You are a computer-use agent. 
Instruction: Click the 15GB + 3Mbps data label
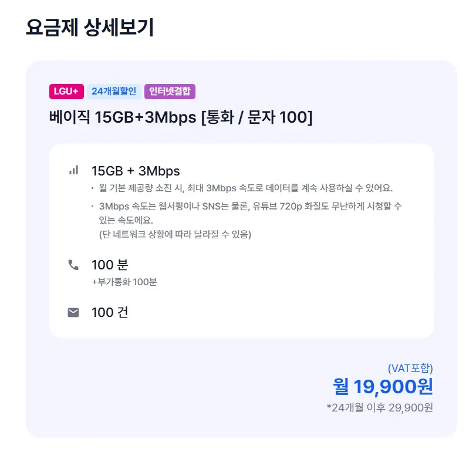tap(136, 171)
